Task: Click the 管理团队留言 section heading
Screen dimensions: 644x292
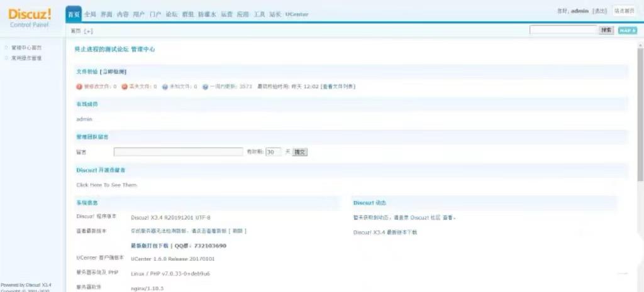Action: [92, 137]
